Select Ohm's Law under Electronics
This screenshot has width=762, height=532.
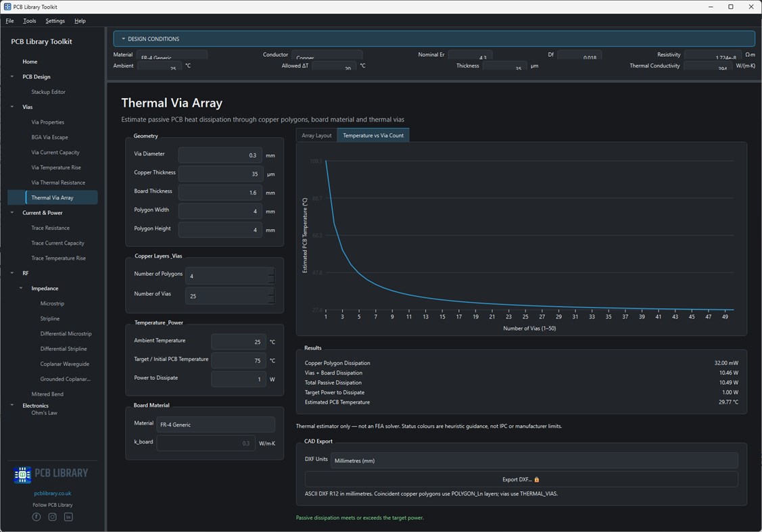tap(44, 413)
